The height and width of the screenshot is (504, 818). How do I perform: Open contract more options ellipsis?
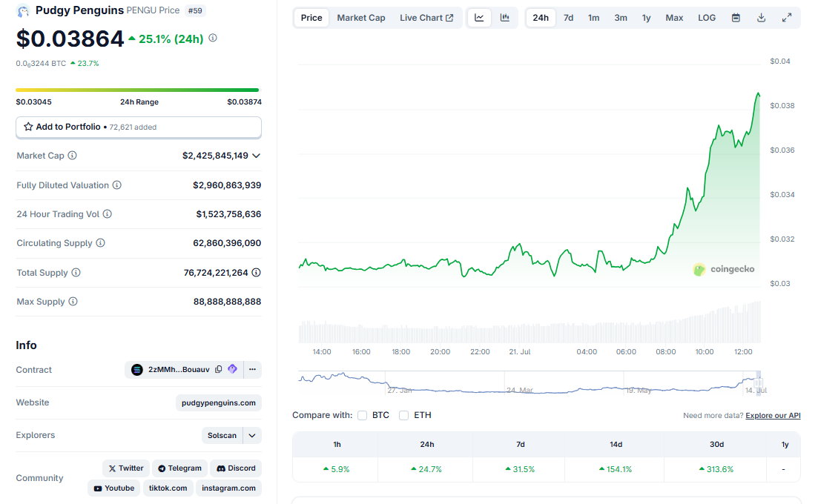click(x=252, y=370)
